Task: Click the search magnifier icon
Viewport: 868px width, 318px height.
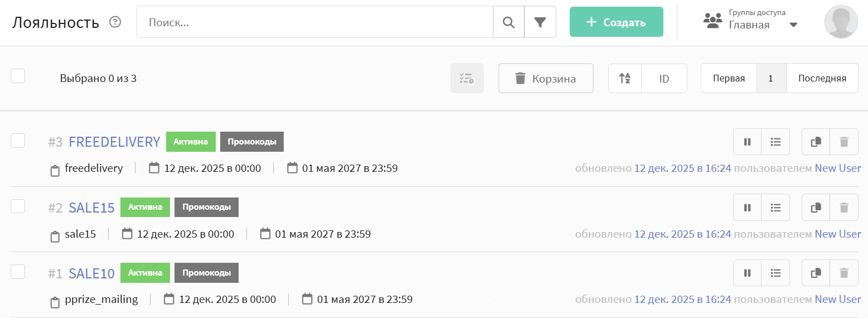Action: 508,22
